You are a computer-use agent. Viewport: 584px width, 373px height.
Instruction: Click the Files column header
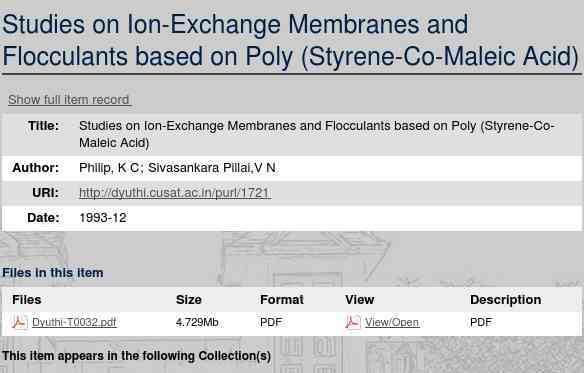tap(26, 300)
